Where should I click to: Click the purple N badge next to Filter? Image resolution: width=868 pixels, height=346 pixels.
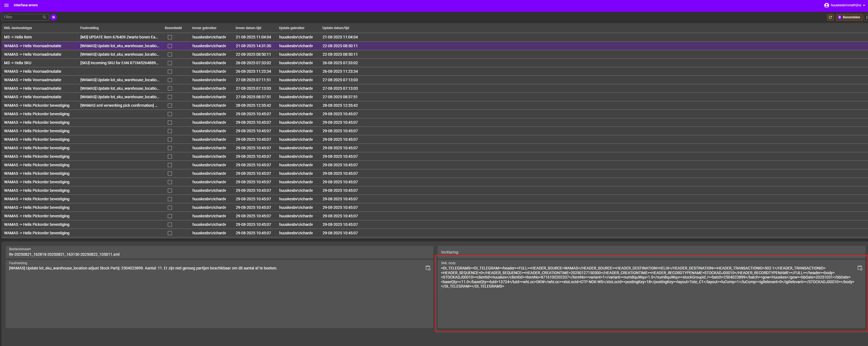pyautogui.click(x=54, y=17)
